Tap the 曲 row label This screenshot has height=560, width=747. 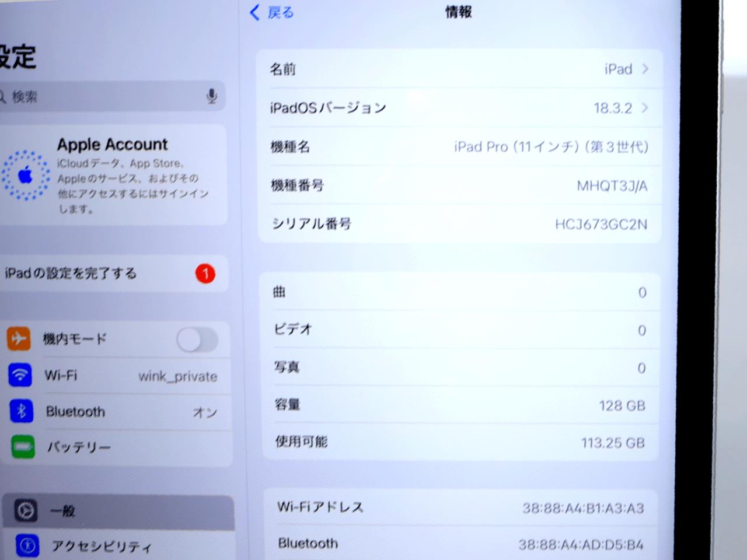click(279, 292)
